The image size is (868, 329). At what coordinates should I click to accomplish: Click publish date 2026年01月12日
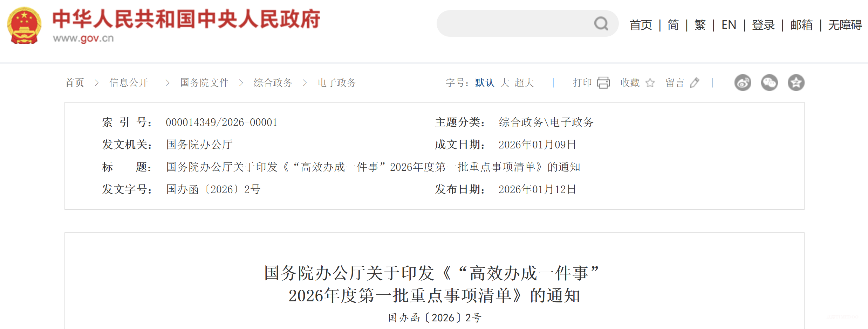tap(538, 189)
